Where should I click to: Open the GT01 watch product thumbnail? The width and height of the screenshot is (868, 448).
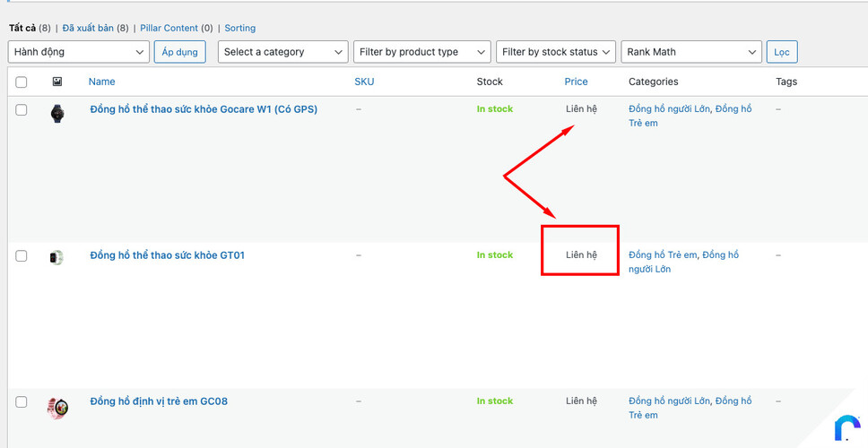(56, 257)
